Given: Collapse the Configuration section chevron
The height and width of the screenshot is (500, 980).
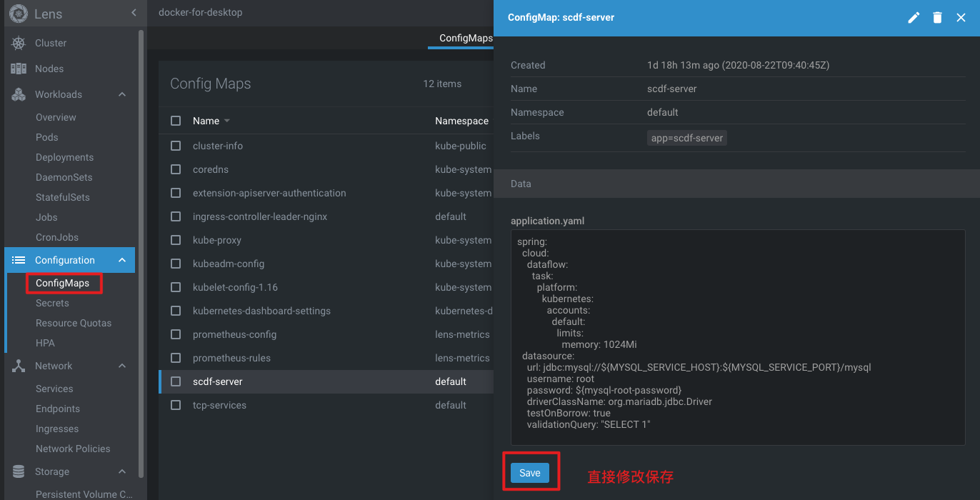Looking at the screenshot, I should point(122,260).
